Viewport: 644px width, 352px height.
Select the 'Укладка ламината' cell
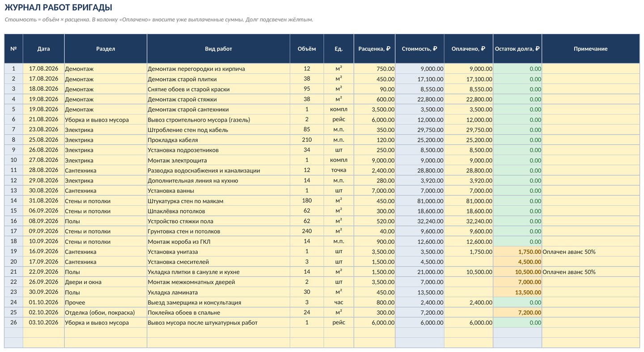pyautogui.click(x=218, y=292)
